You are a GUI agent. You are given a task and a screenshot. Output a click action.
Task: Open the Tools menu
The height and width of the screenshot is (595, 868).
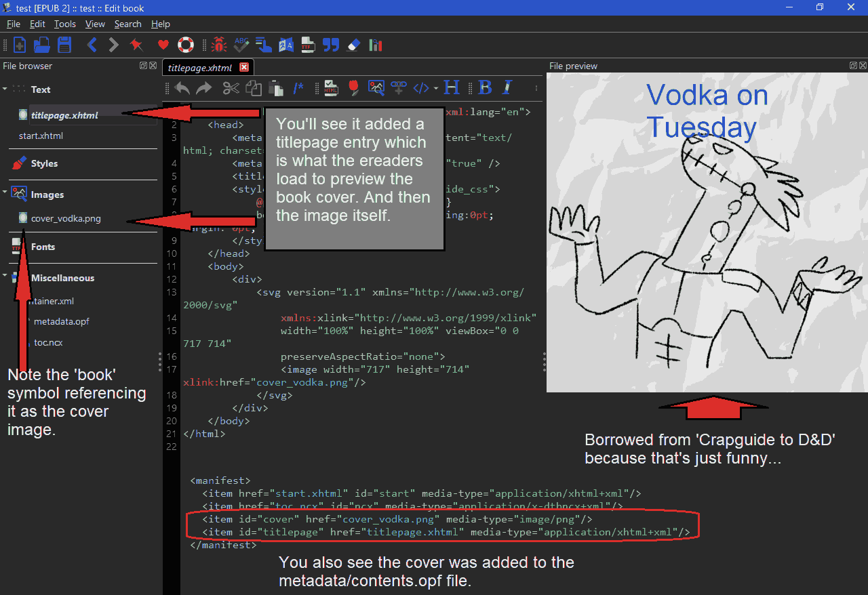point(65,24)
